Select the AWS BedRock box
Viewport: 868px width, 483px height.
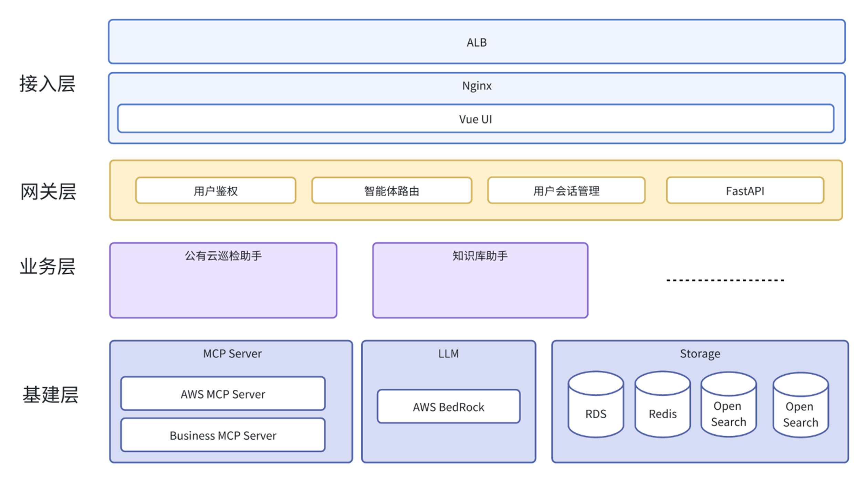coord(448,407)
